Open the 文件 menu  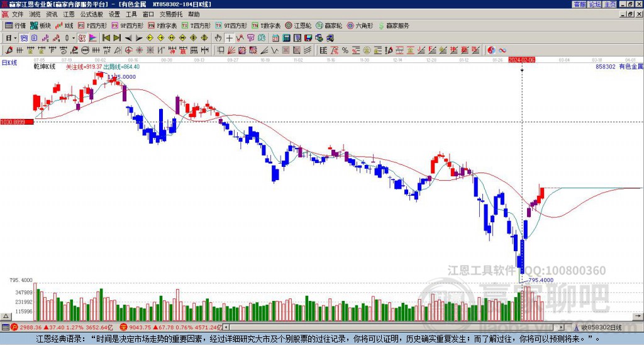pyautogui.click(x=18, y=14)
